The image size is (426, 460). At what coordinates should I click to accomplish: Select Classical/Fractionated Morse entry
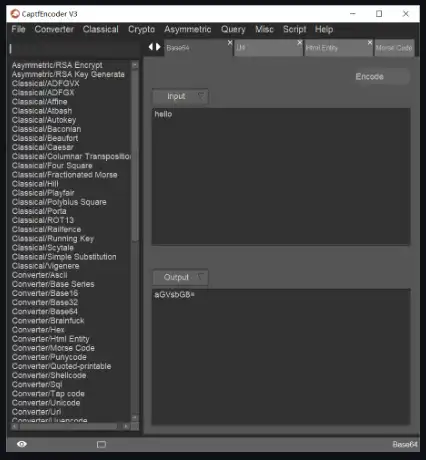click(64, 175)
